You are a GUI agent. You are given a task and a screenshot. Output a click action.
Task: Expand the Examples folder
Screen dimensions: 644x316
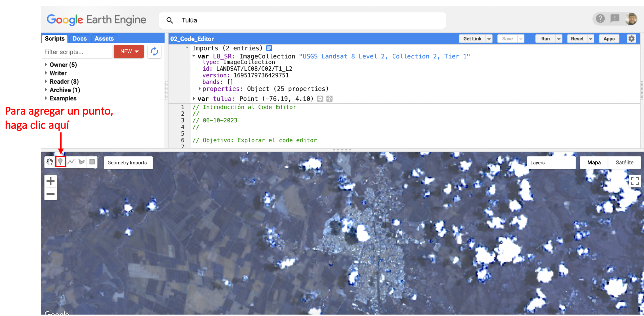[46, 98]
